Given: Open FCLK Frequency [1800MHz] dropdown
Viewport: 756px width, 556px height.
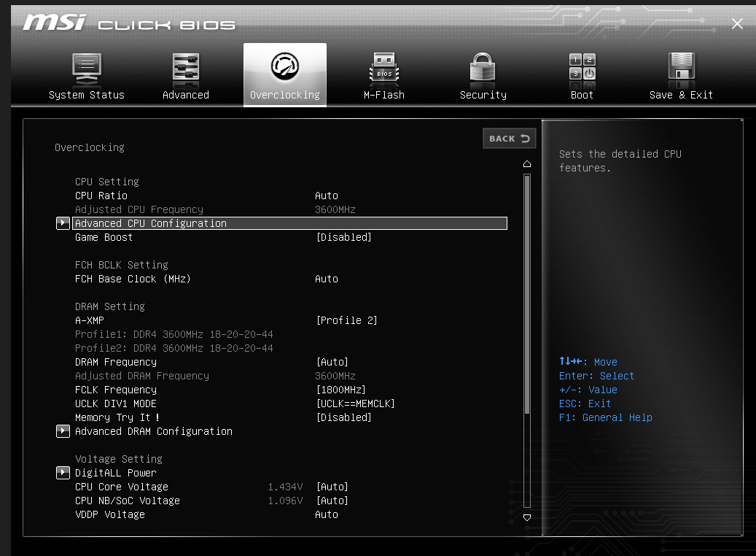Looking at the screenshot, I should [341, 390].
